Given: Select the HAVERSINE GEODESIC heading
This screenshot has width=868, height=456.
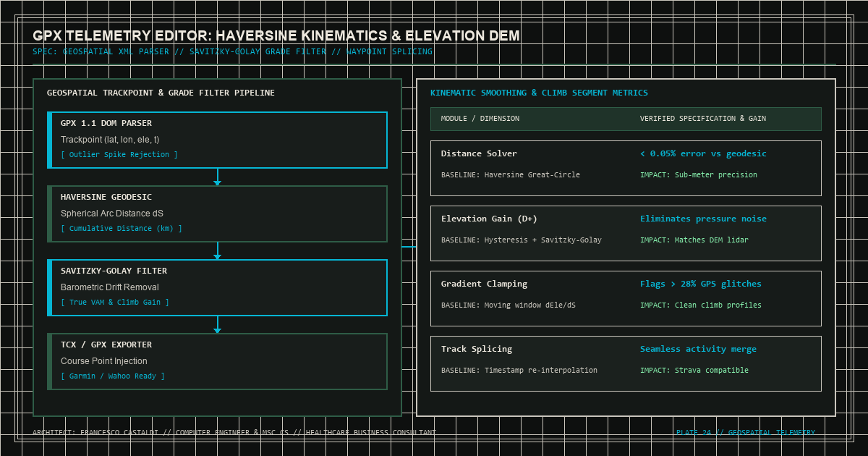Looking at the screenshot, I should click(106, 198).
